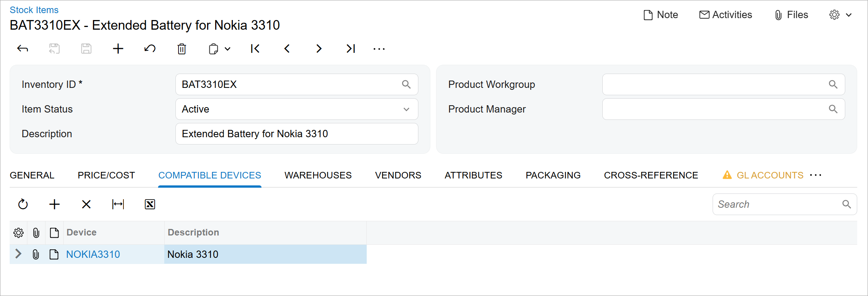Open the GL ACCOUNTS tab
The image size is (868, 296).
tap(770, 175)
